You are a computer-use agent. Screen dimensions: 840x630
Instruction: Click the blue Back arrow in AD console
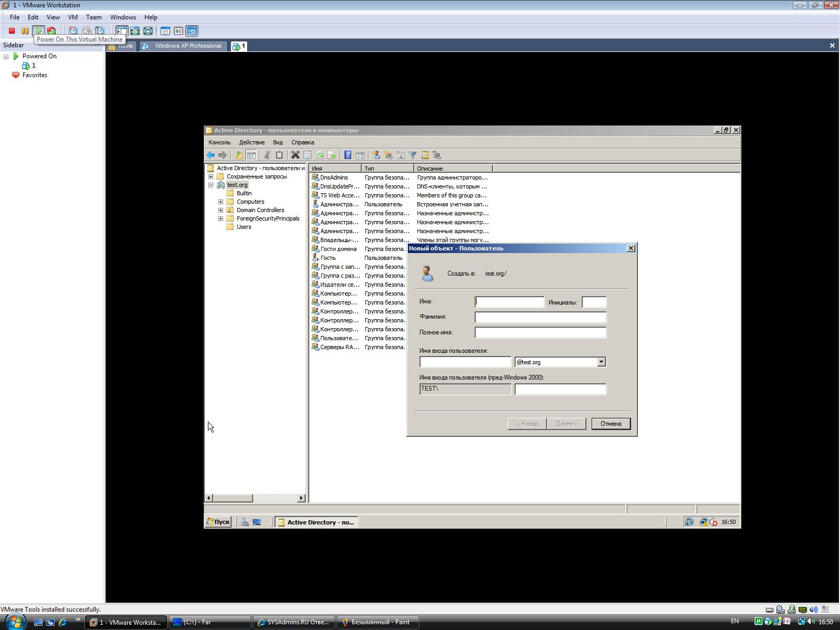[x=211, y=155]
